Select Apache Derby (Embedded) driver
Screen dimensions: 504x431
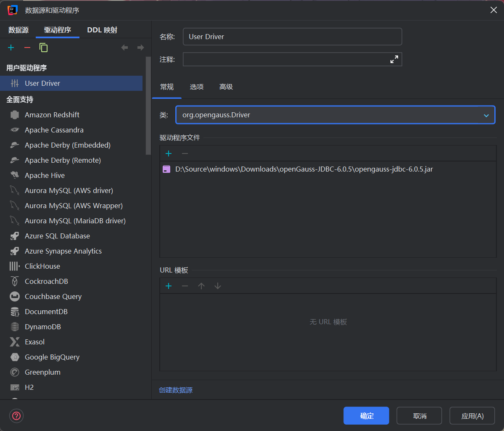click(x=71, y=145)
